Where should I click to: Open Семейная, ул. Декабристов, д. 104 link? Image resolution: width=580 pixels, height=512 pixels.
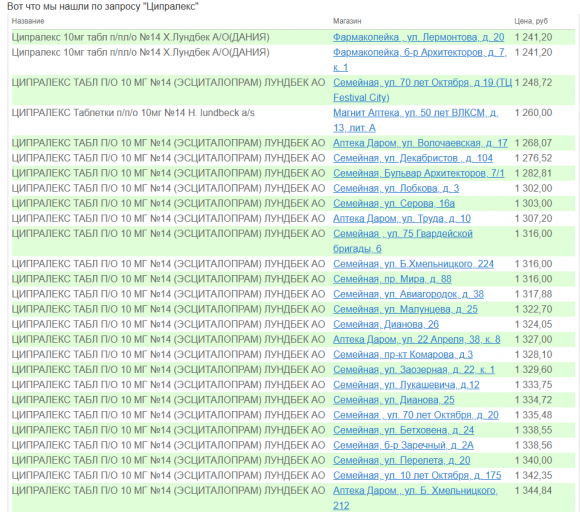click(x=413, y=158)
